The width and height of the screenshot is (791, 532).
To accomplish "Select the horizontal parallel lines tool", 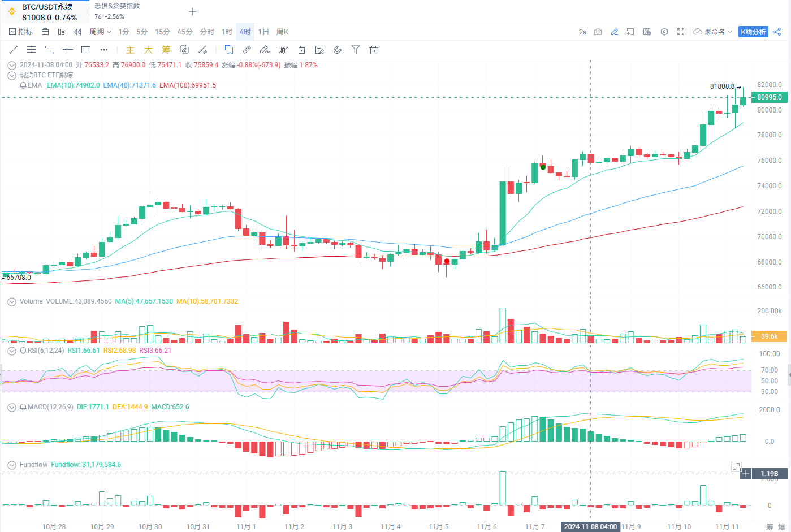I will click(32, 50).
